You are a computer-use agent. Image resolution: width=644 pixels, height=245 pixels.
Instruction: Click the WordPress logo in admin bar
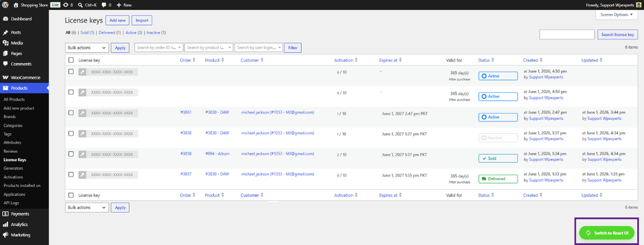coord(5,5)
